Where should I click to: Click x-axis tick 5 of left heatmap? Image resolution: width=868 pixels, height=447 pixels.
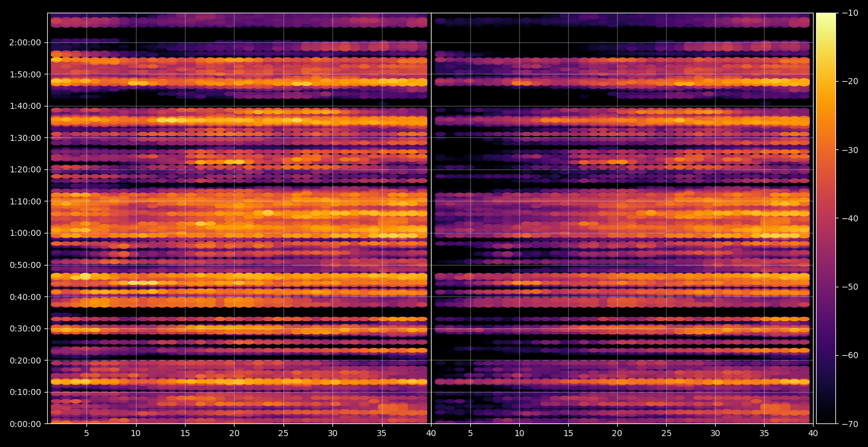[x=86, y=433]
